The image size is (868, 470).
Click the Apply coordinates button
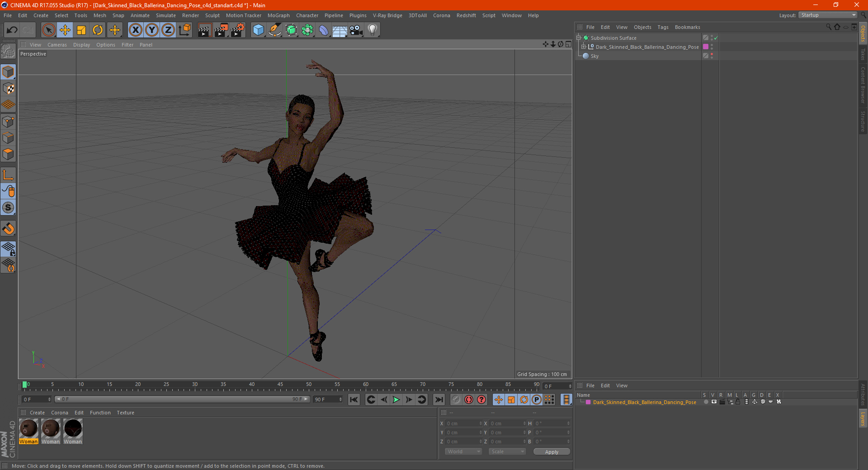(x=552, y=452)
